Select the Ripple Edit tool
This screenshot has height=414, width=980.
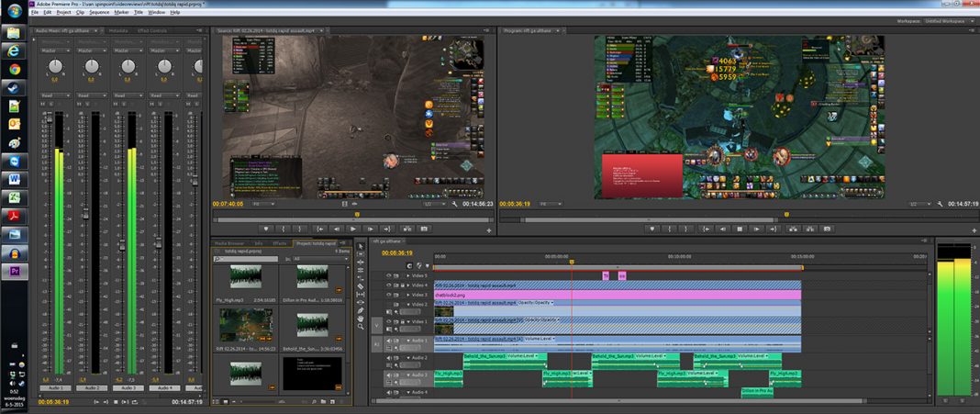pos(361,262)
